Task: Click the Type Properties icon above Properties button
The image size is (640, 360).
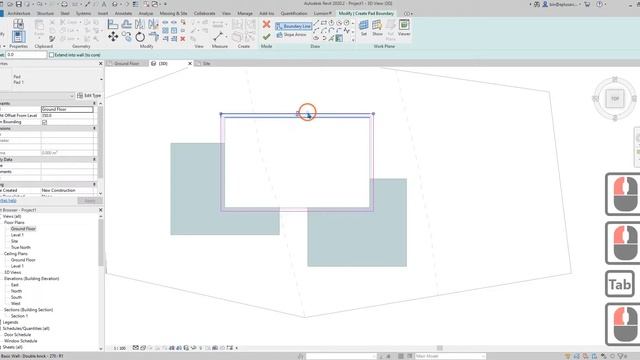Action: pos(18,24)
